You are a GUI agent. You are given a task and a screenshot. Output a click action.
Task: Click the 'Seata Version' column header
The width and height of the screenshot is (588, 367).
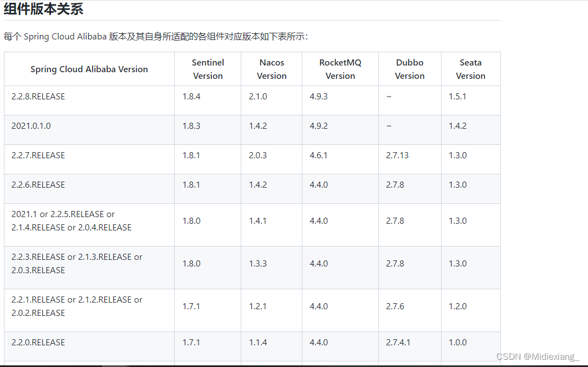point(470,69)
